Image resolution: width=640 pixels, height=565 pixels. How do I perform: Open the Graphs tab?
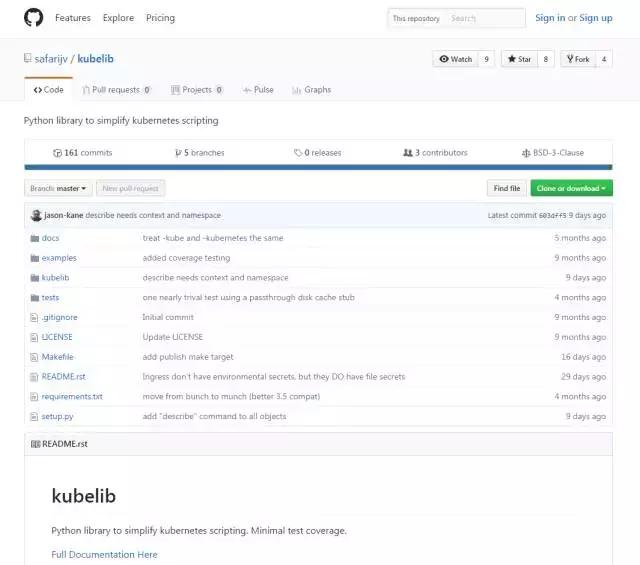pos(312,90)
